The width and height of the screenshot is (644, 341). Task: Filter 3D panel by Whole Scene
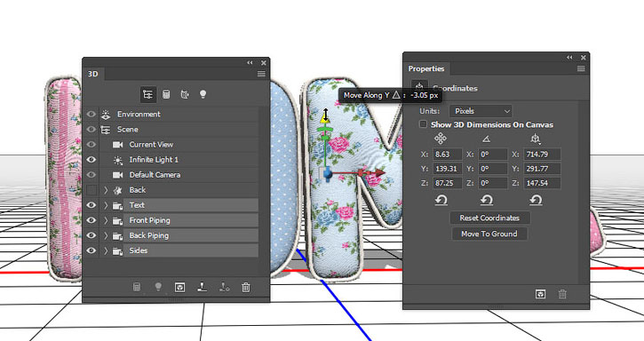[x=147, y=94]
